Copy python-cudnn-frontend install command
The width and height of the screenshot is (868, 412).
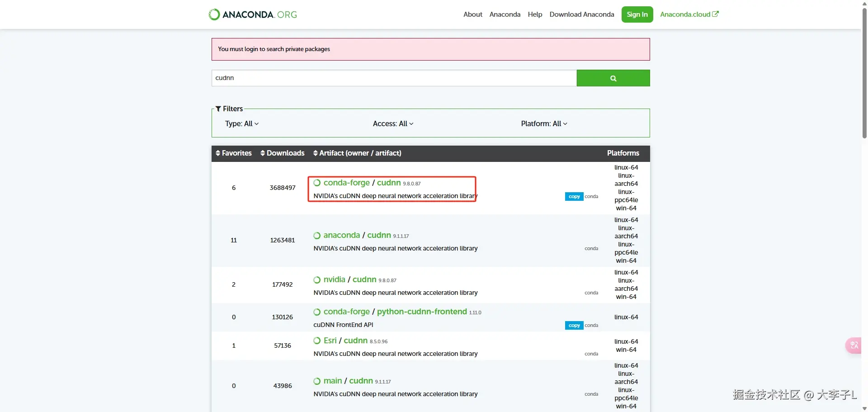pos(574,325)
